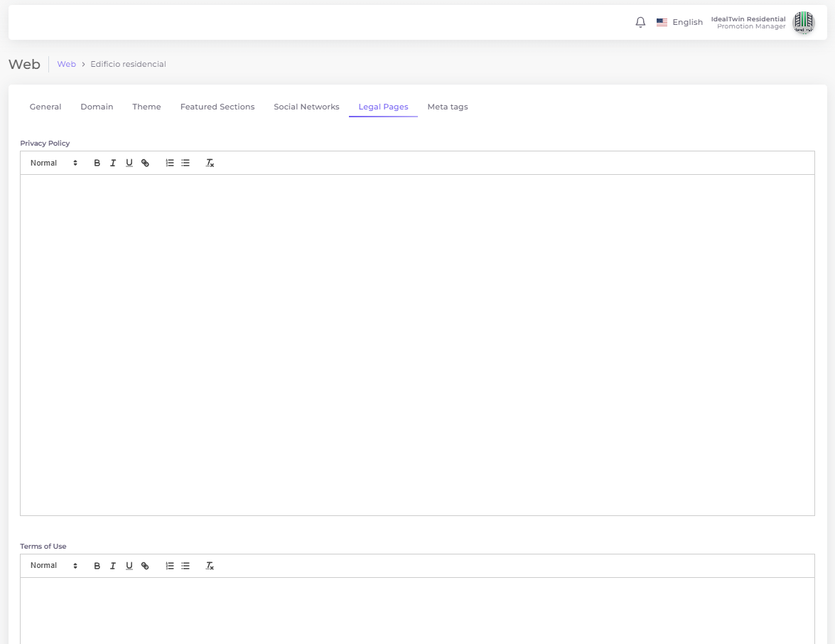
Task: Apply numbered list in Privacy Policy editor
Action: click(x=170, y=163)
